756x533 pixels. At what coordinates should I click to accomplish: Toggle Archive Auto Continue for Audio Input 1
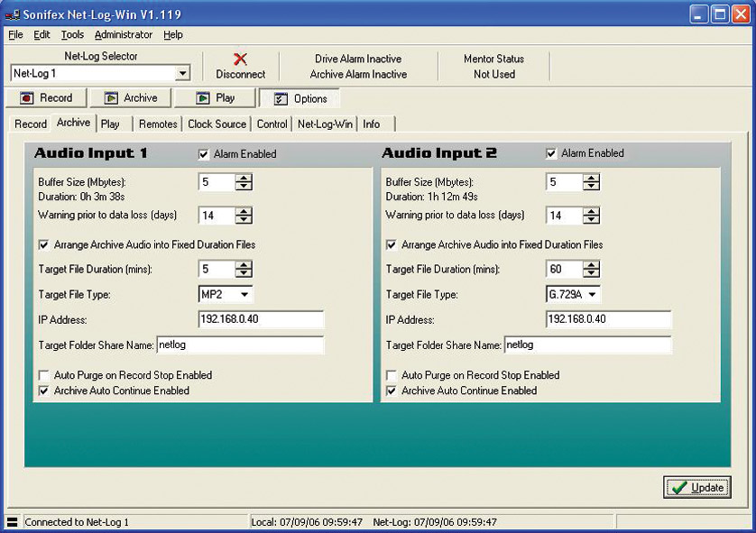(x=44, y=391)
